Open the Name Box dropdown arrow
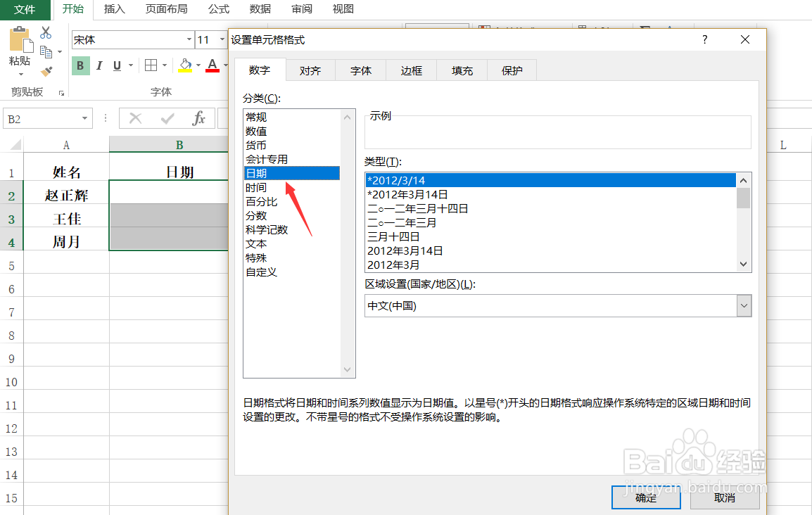Image resolution: width=812 pixels, height=515 pixels. [x=84, y=118]
